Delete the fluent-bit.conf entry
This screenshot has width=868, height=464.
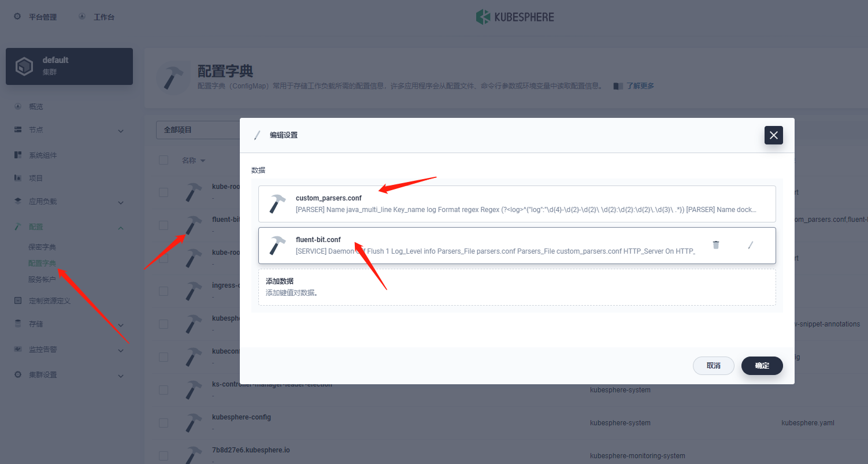716,245
